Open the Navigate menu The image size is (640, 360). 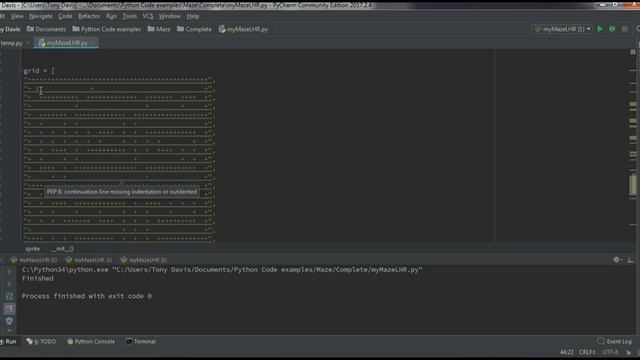tap(41, 16)
